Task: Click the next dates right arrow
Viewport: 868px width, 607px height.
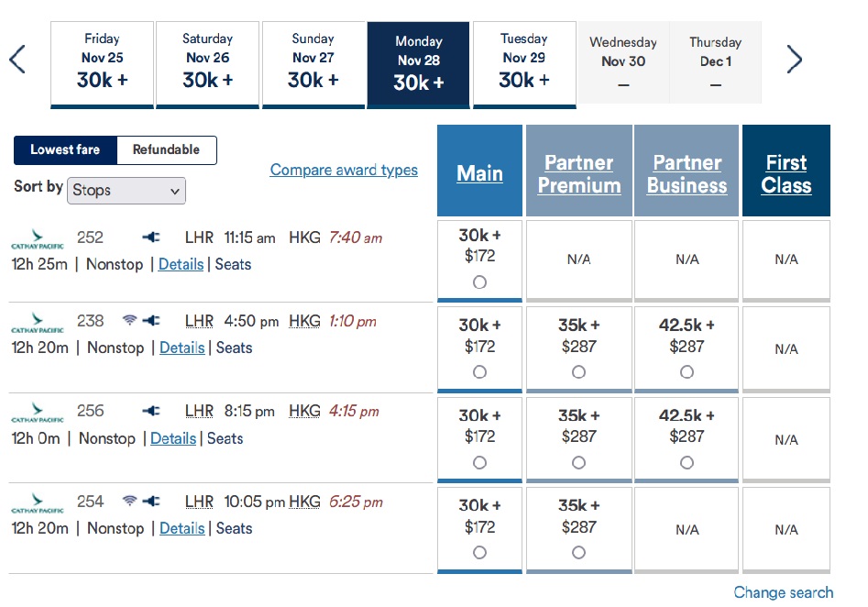Action: [x=794, y=61]
